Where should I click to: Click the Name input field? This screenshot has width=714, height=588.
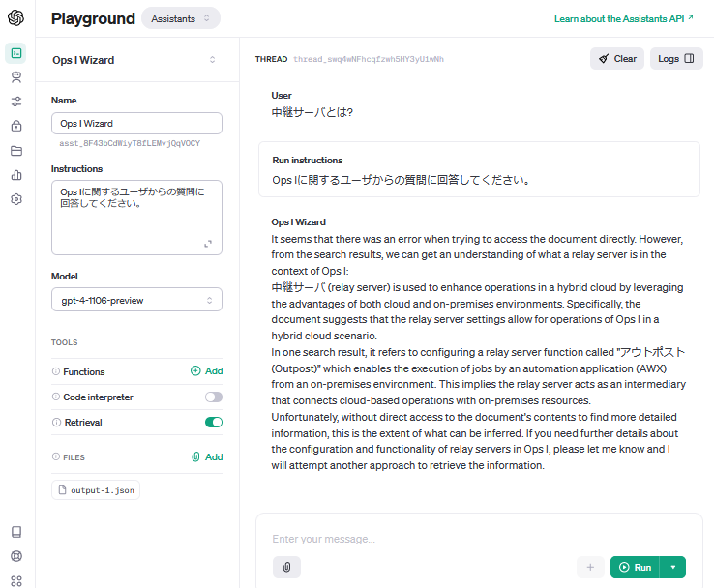(x=136, y=124)
